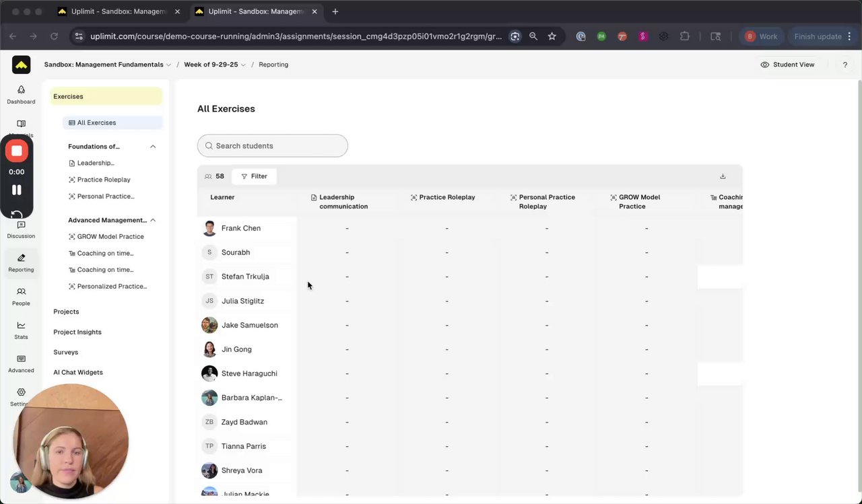Collapse the Advanced Management section
The width and height of the screenshot is (862, 504).
point(153,220)
